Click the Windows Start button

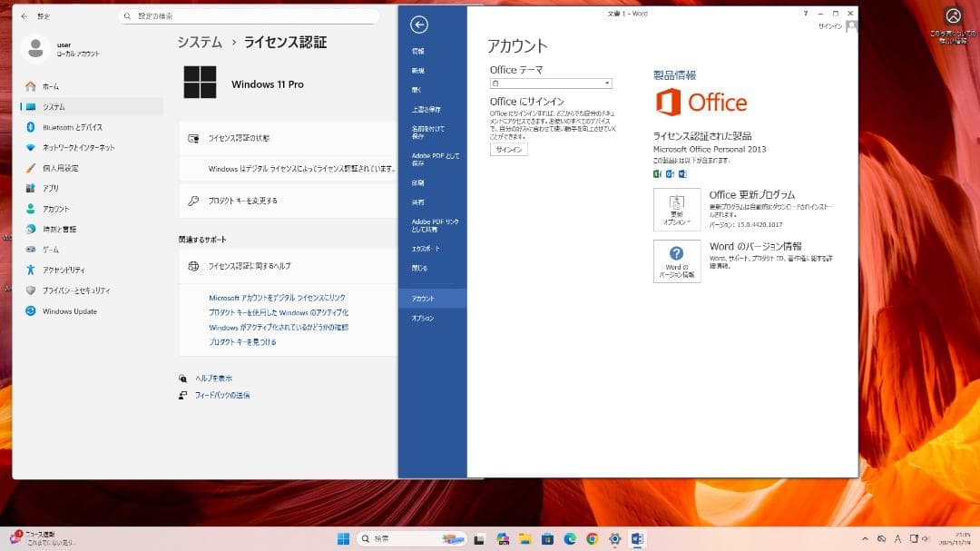[343, 537]
